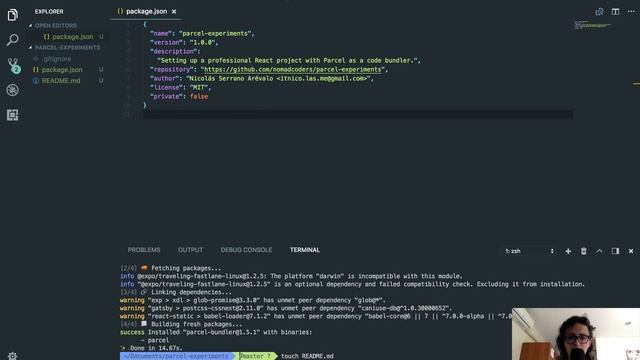Image resolution: width=640 pixels, height=360 pixels.
Task: Select the TERMINAL panel tab
Action: [305, 250]
